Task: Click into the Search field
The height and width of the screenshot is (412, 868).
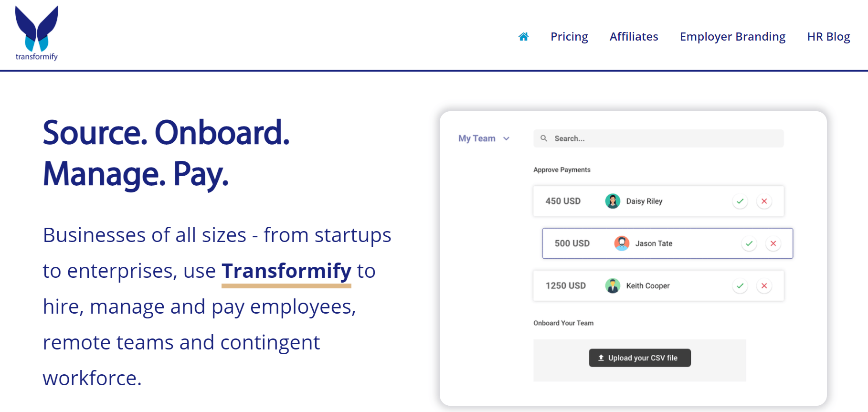Action: click(658, 138)
